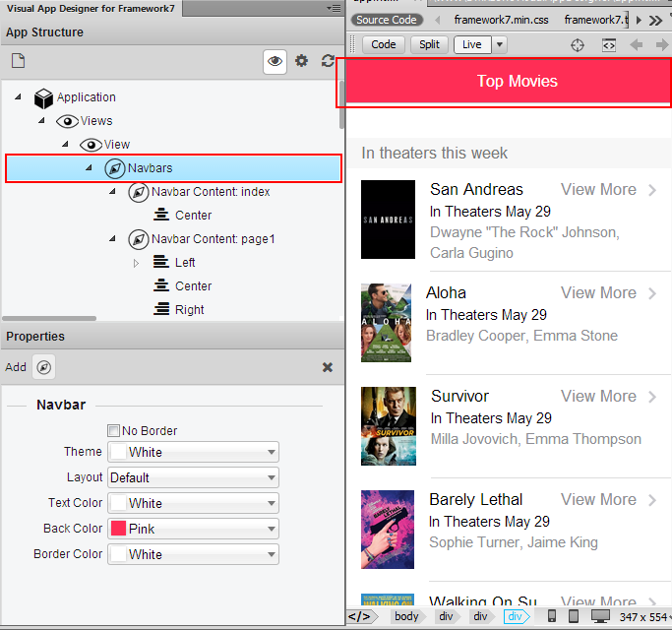Switch to Code view
The image size is (672, 630).
[x=384, y=44]
